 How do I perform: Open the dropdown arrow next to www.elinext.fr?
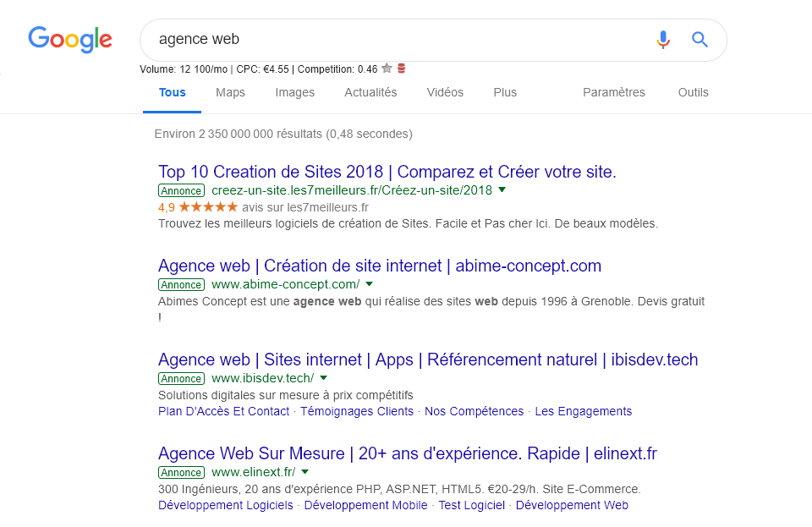pyautogui.click(x=305, y=472)
